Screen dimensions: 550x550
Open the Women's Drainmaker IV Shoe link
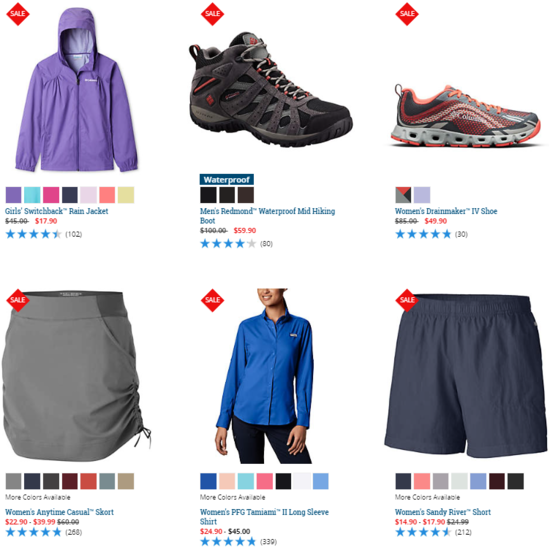tap(446, 211)
